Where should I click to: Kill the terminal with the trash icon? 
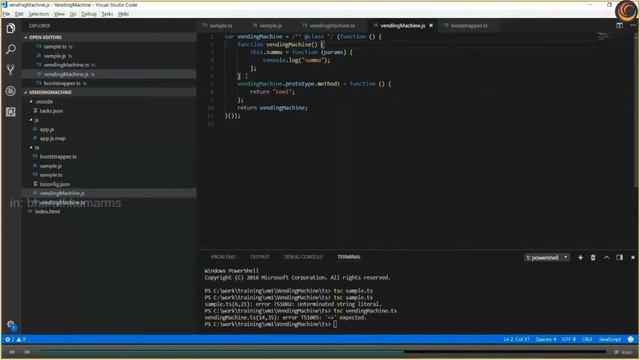pos(593,258)
